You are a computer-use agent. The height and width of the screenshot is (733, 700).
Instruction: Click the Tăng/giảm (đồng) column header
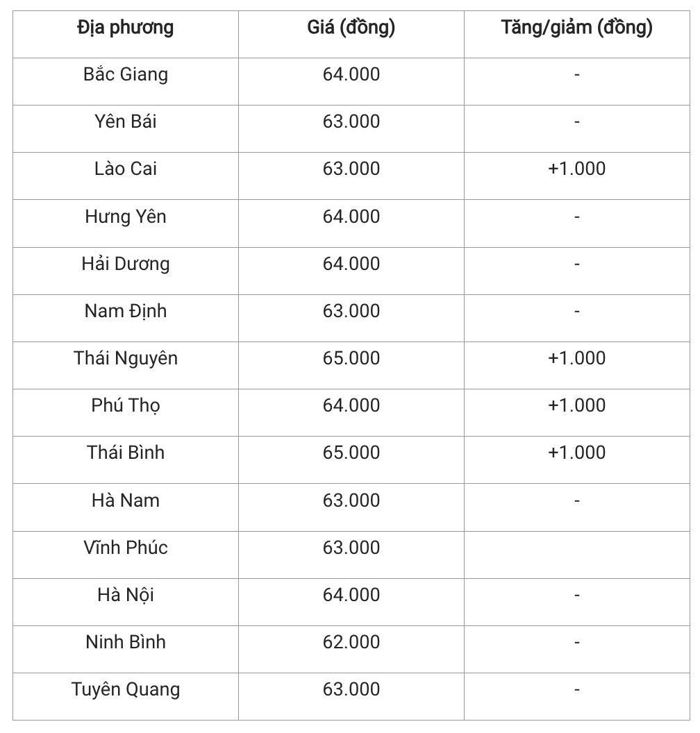pos(576,28)
